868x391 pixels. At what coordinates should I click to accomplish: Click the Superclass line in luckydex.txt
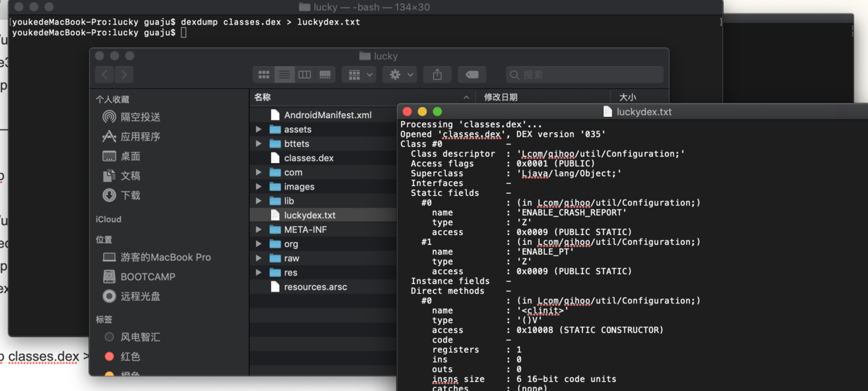516,173
